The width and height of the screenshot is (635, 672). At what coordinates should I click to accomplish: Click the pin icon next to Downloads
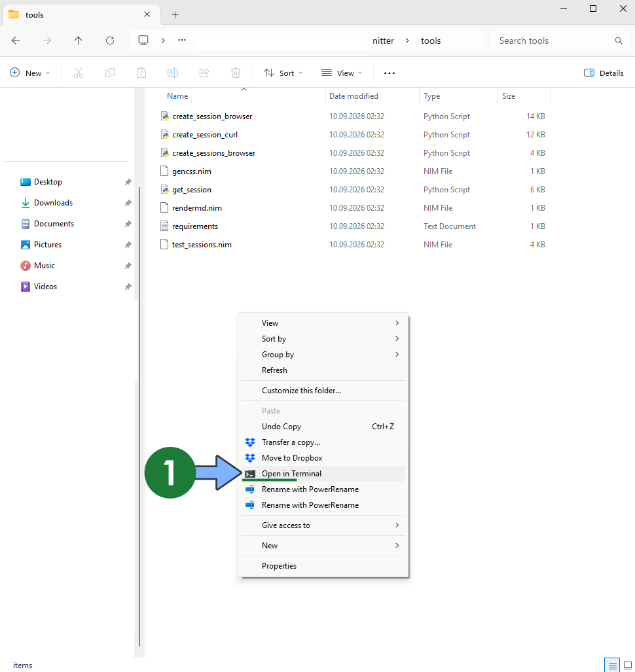coord(128,203)
